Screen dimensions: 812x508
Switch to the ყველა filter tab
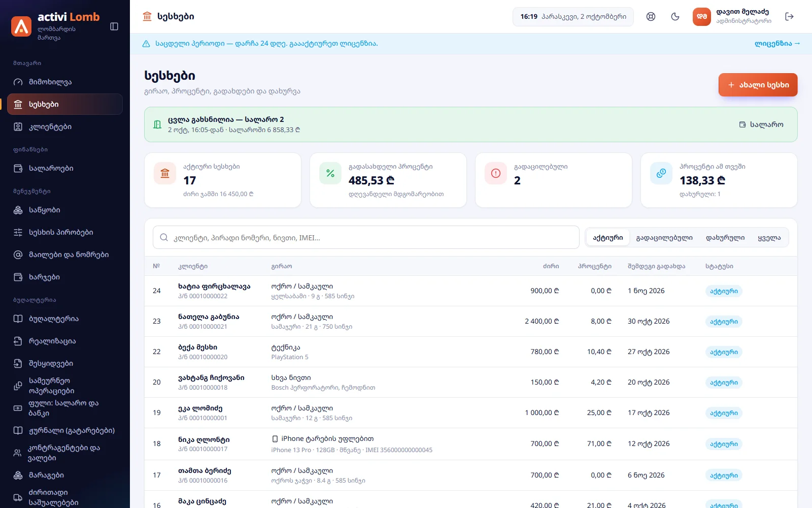769,238
